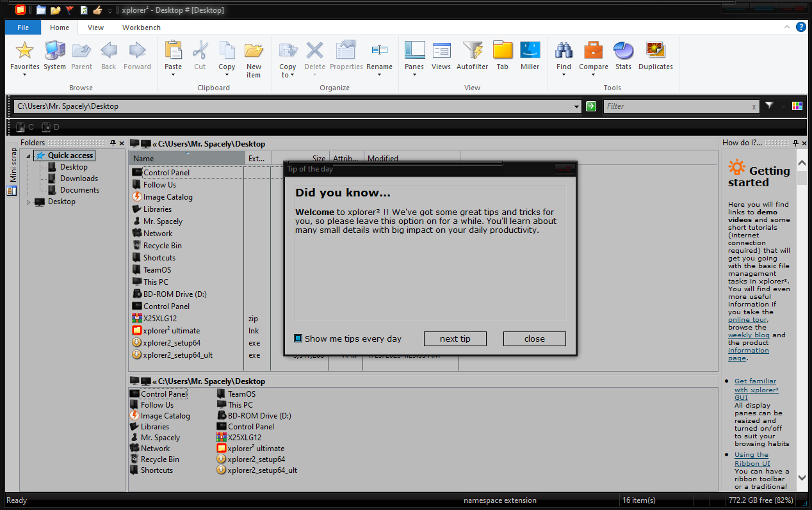Switch to the View ribbon tab

click(96, 28)
